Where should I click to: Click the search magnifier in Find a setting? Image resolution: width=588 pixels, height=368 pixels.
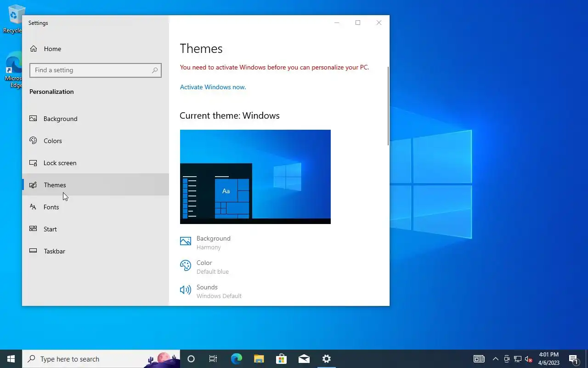pos(155,70)
